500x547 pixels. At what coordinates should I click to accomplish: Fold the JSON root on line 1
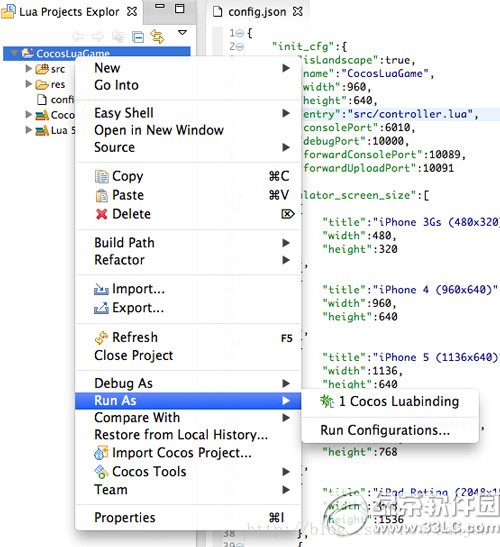(239, 33)
